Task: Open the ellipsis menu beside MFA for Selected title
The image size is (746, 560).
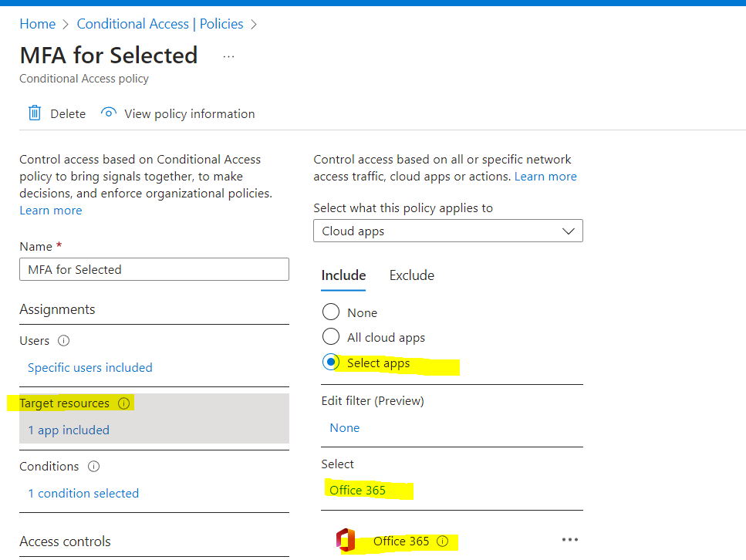Action: point(228,56)
